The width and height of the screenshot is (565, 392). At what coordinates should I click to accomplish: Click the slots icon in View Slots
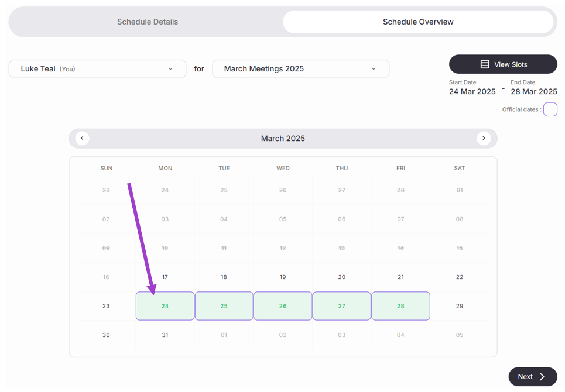[485, 64]
